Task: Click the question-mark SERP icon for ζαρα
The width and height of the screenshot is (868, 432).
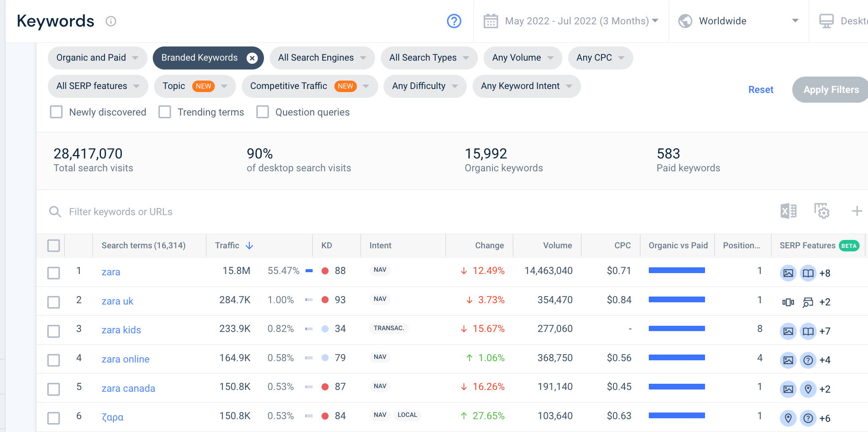Action: 808,418
